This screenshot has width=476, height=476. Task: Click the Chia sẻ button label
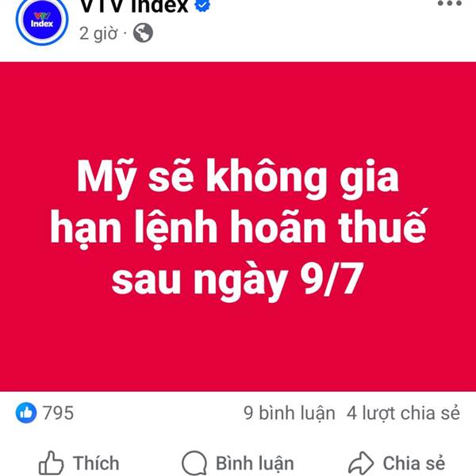coord(414,463)
